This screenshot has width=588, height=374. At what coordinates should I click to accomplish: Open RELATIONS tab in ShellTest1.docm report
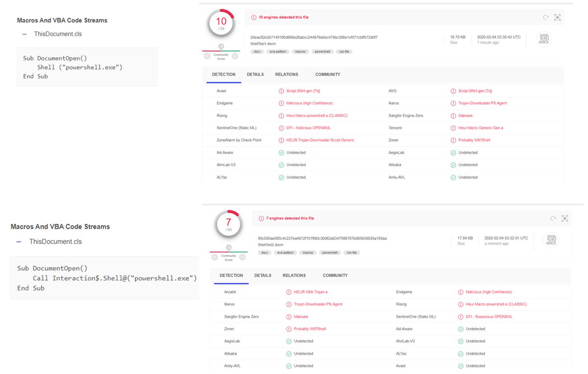point(287,75)
